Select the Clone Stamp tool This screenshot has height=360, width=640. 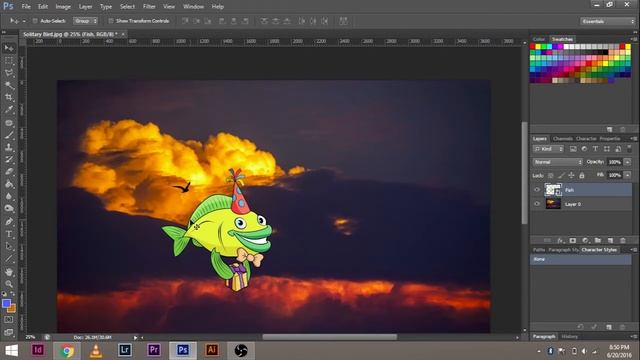click(9, 147)
